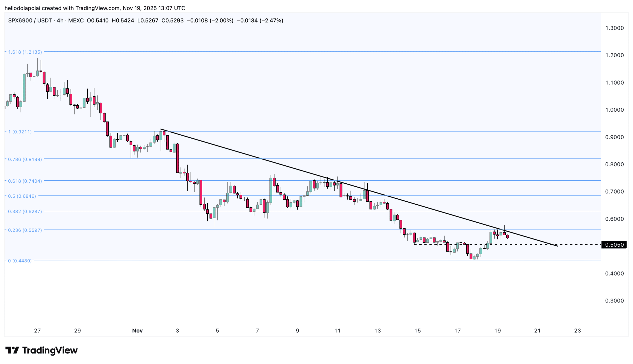Select the 0.786 (0.8199) Fibonacci label
Image resolution: width=633 pixels, height=364 pixels.
tap(25, 159)
